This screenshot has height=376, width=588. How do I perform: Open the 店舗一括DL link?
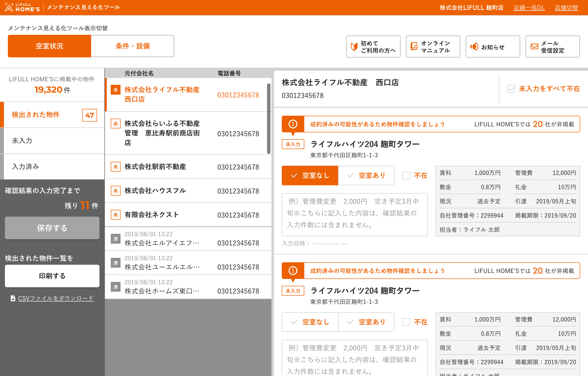coord(529,8)
